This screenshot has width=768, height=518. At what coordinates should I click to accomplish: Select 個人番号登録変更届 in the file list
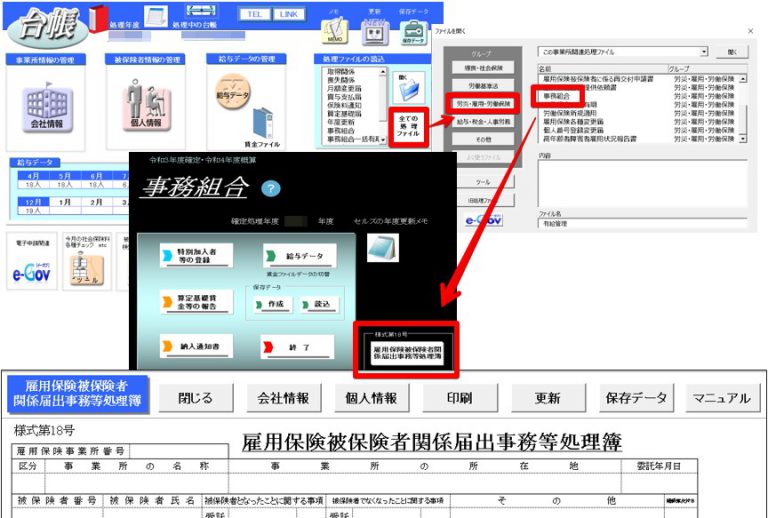[x=573, y=130]
